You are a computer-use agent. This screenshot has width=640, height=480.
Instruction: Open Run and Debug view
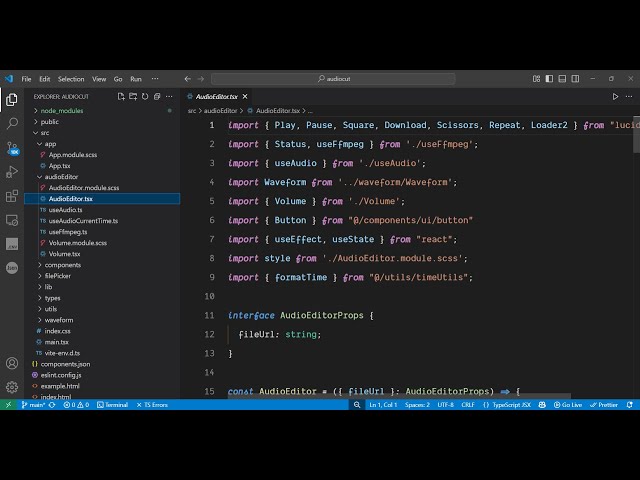[x=12, y=172]
